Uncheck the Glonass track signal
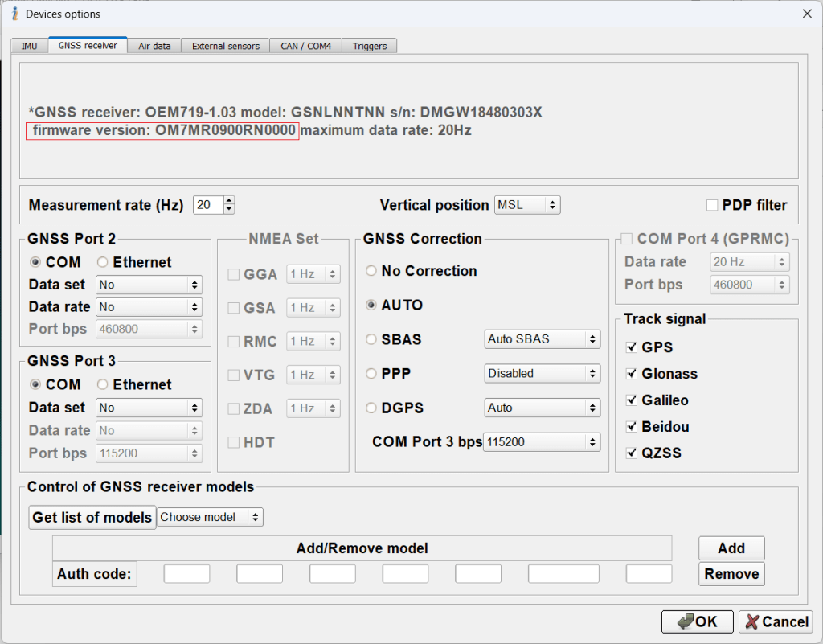Viewport: 823px width, 644px height. pyautogui.click(x=632, y=373)
